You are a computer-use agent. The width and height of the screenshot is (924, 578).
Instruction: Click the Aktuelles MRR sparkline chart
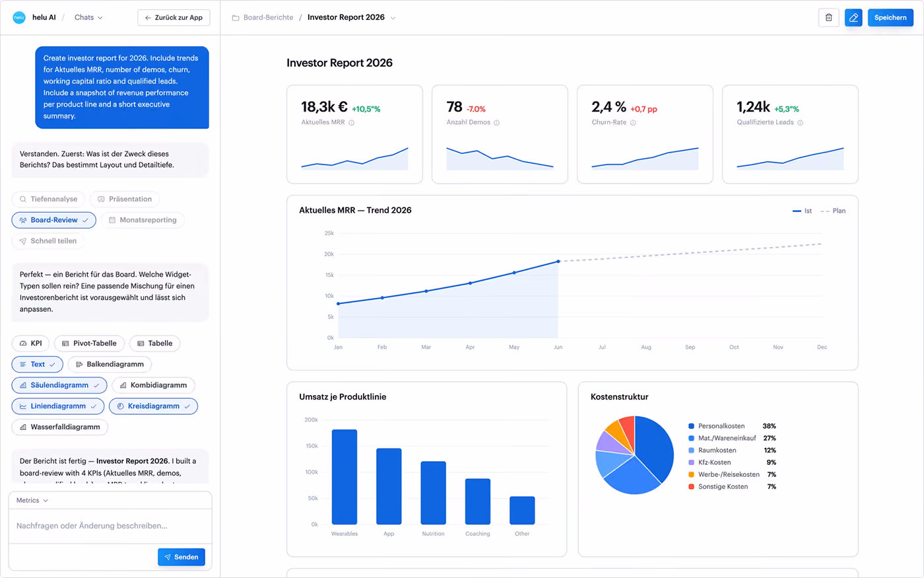(355, 159)
